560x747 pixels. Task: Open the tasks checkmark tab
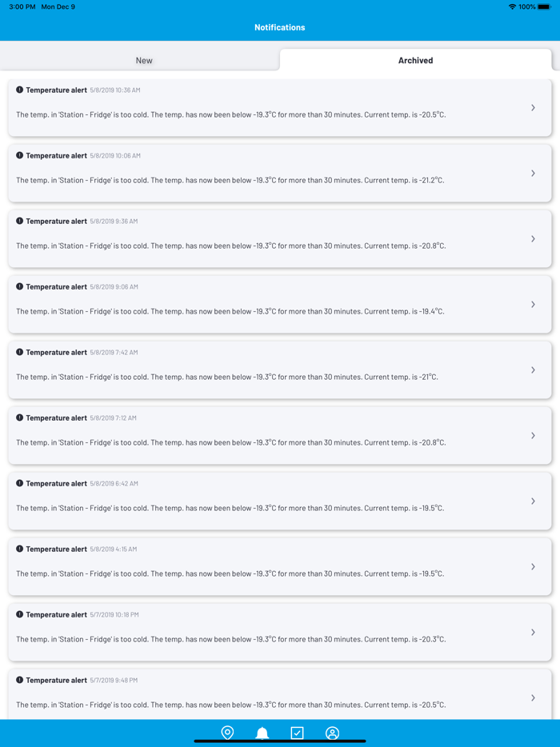[297, 733]
